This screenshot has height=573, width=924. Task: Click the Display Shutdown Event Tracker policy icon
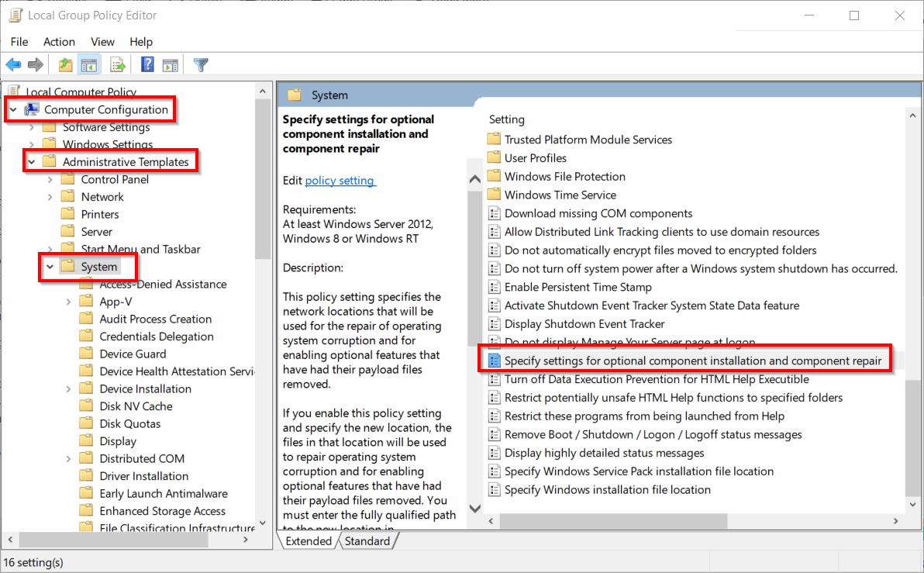[495, 323]
